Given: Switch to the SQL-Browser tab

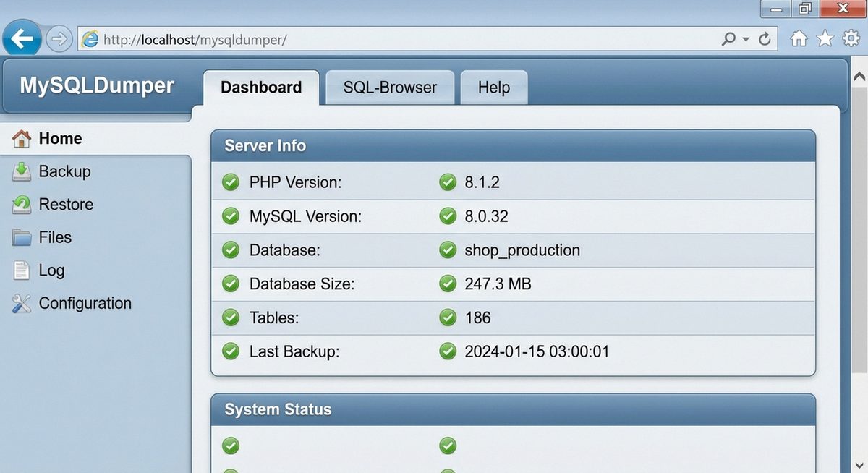Looking at the screenshot, I should [390, 88].
